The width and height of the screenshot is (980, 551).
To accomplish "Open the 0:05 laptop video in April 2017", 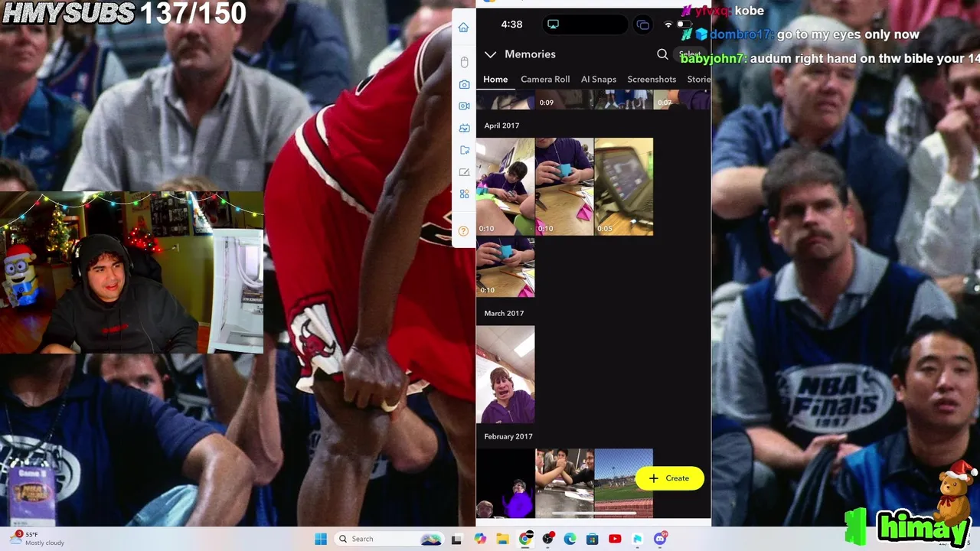I will (x=623, y=186).
